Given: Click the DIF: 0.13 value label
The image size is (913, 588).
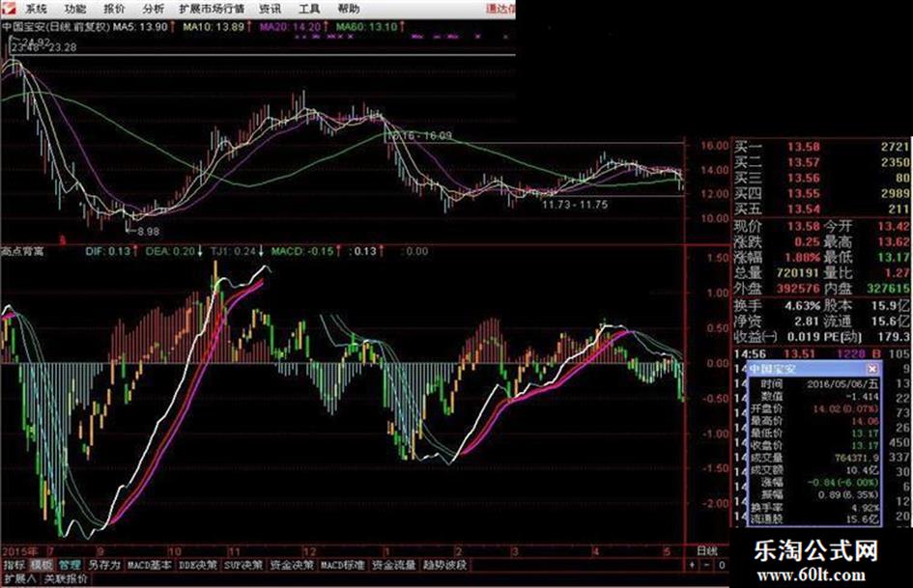Looking at the screenshot, I should (x=107, y=251).
